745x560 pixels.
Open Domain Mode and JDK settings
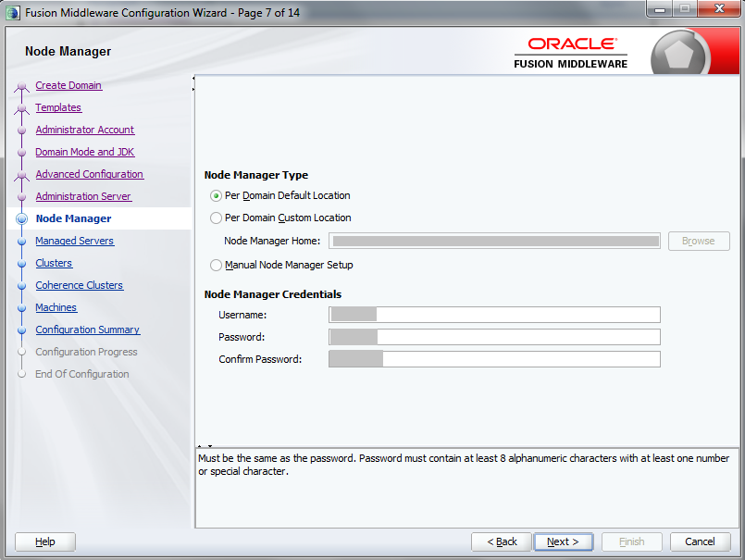(x=84, y=152)
